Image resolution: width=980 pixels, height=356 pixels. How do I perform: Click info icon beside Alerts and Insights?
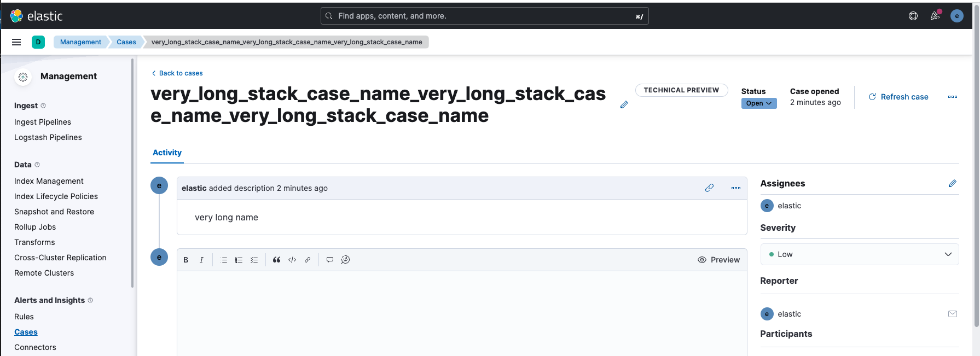coord(90,300)
